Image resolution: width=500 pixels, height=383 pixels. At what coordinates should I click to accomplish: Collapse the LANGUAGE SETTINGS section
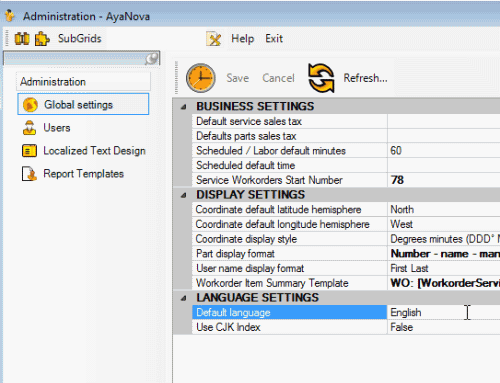pyautogui.click(x=184, y=298)
